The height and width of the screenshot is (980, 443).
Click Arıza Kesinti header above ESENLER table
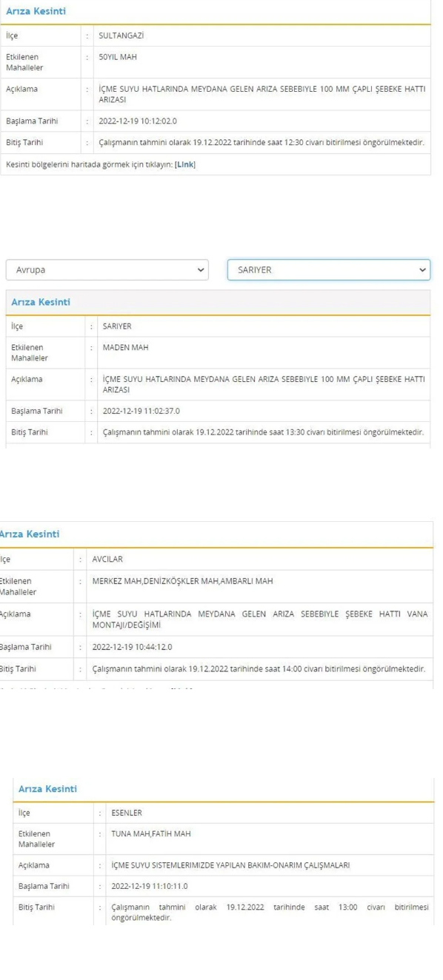pos(47,789)
